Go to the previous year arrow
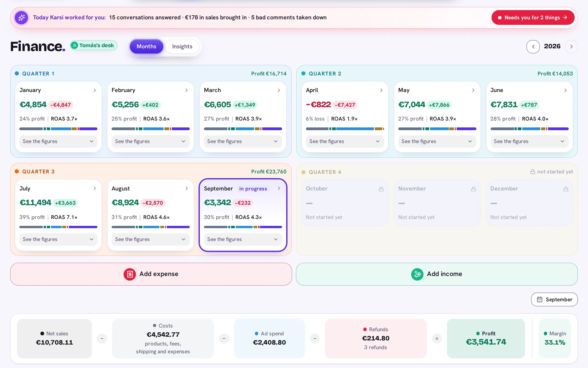 533,46
